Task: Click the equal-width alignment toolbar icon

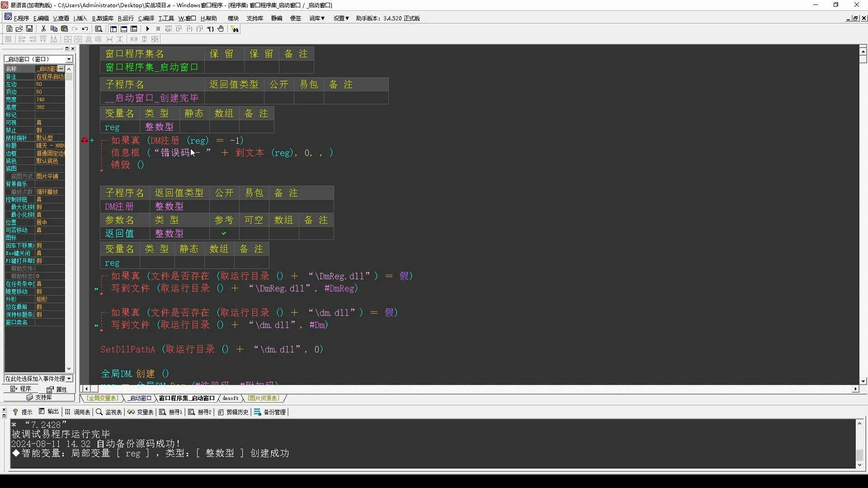Action: 134,39
